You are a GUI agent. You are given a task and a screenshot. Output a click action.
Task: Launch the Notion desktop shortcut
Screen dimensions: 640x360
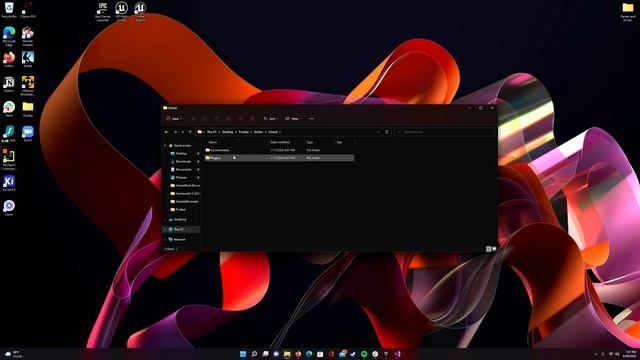pyautogui.click(x=9, y=84)
